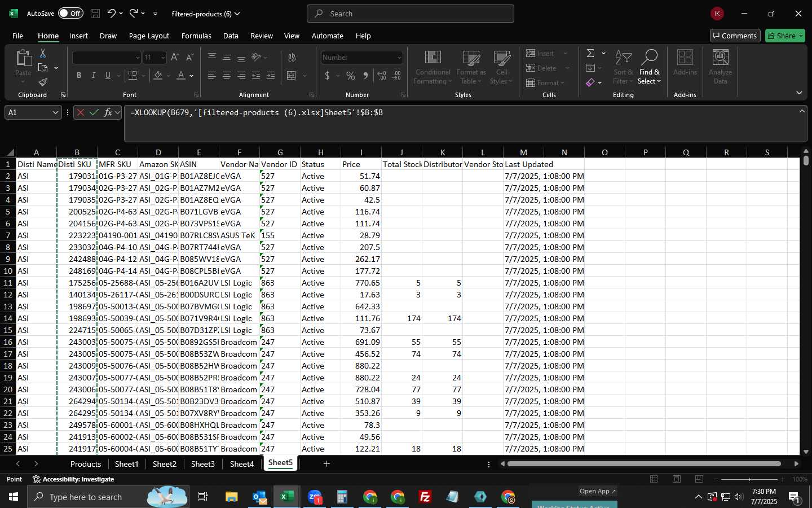Open the Page Layout tab
The image size is (812, 508).
point(149,36)
